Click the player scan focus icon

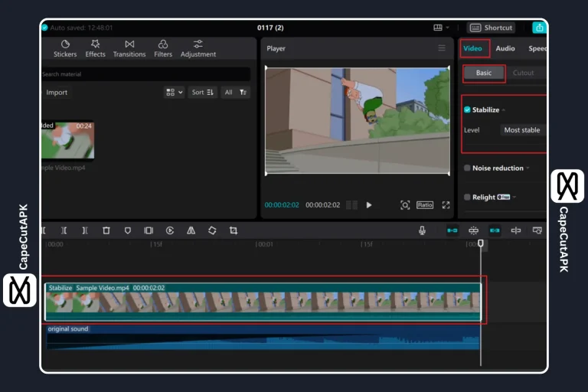[405, 205]
